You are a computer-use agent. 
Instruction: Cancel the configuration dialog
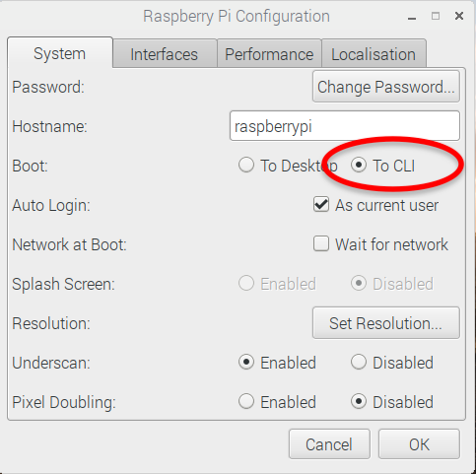pyautogui.click(x=329, y=444)
